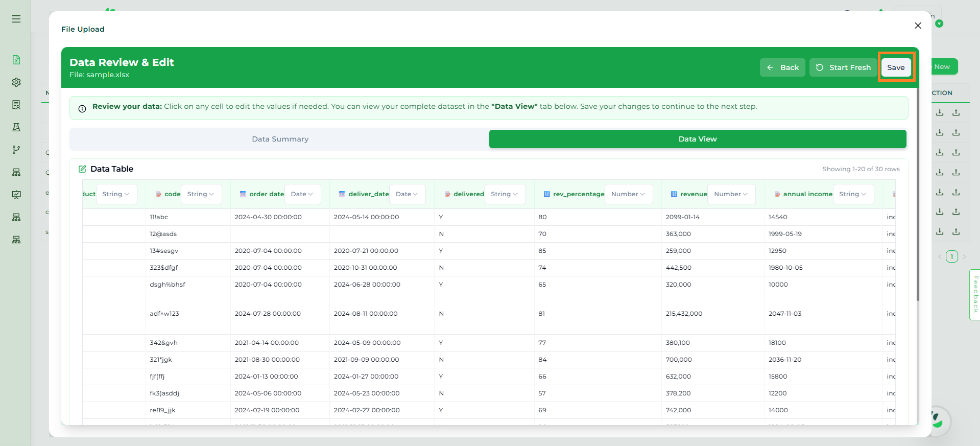Click the info icon beside Review your data
This screenshot has height=446, width=980.
82,109
